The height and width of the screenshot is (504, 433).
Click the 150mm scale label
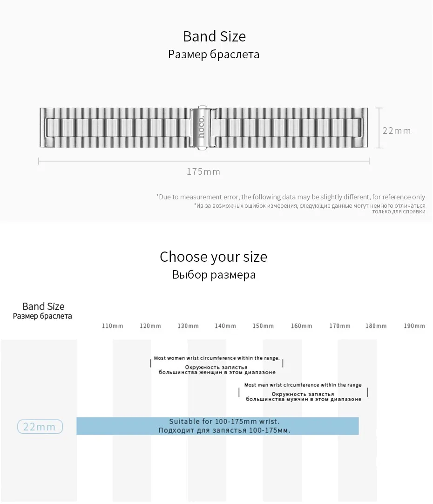coord(263,326)
